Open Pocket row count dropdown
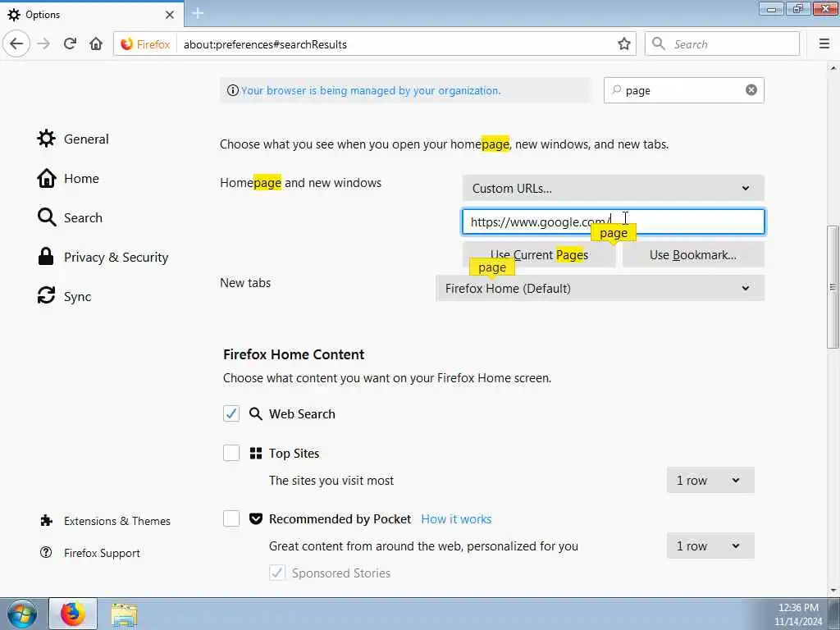 [x=710, y=546]
